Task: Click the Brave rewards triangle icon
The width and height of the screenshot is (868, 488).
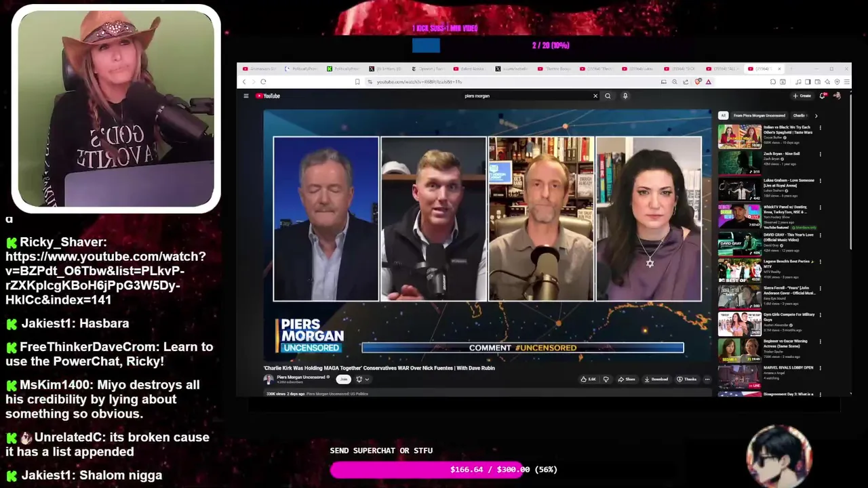Action: pyautogui.click(x=708, y=81)
